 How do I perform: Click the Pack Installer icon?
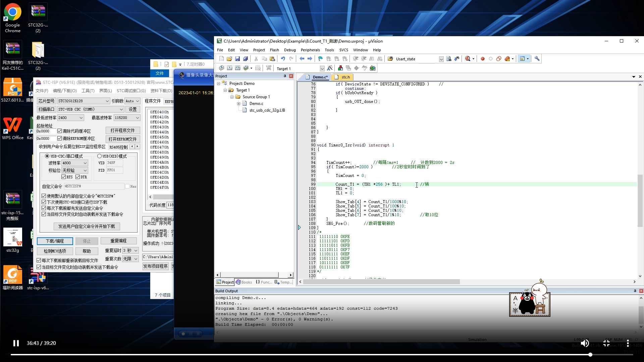(373, 68)
